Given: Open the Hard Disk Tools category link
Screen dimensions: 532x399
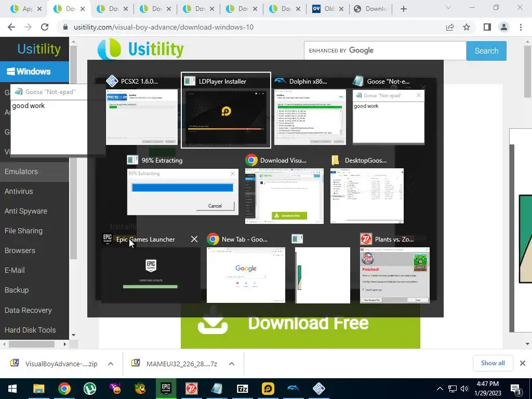Looking at the screenshot, I should coord(30,330).
